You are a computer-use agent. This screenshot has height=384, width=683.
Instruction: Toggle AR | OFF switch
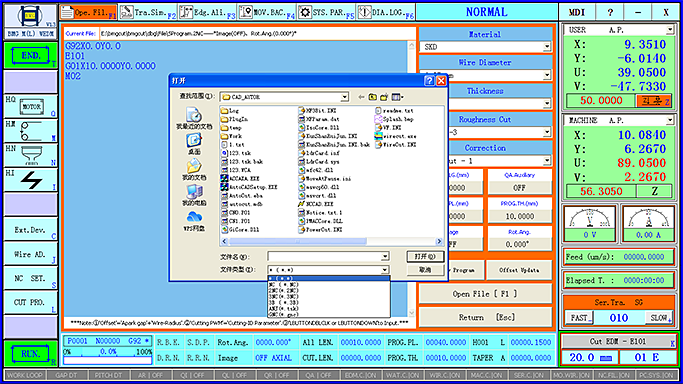[151, 375]
